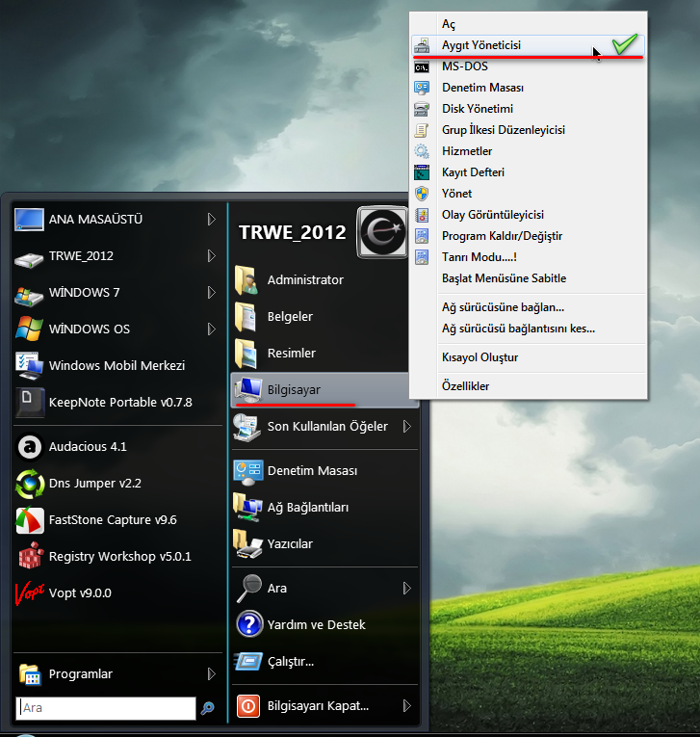
Task: Launch KeepNote Portable via its icon
Action: (x=30, y=403)
